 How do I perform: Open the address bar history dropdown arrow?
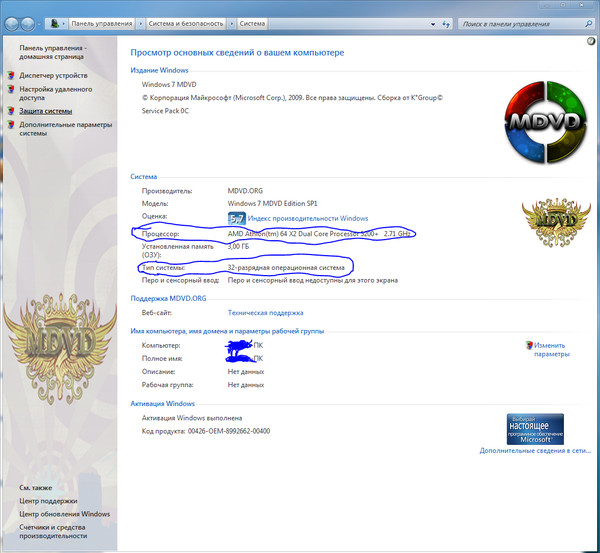click(x=433, y=24)
